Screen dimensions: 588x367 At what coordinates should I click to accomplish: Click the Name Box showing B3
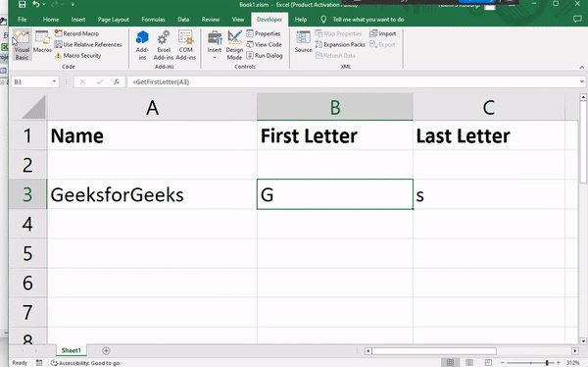(30, 81)
